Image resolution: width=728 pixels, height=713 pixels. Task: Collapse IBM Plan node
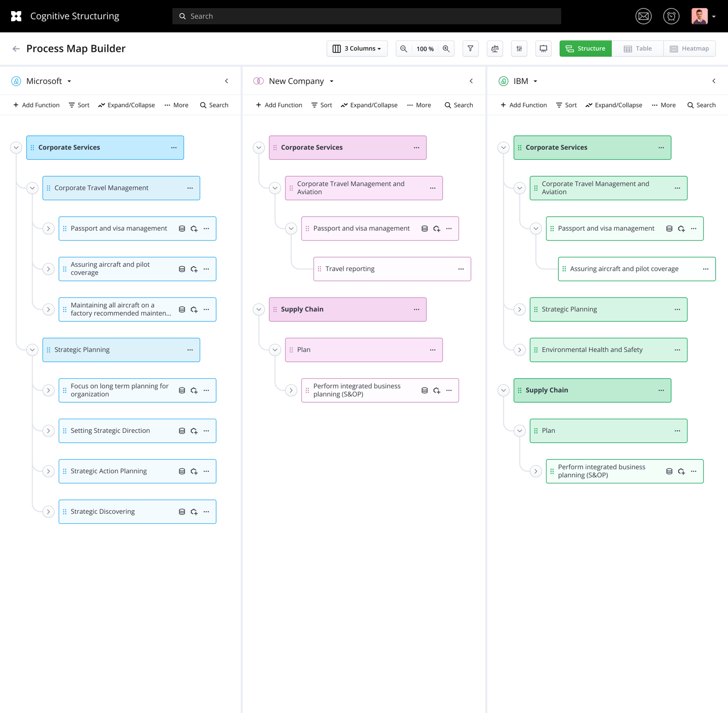point(520,431)
